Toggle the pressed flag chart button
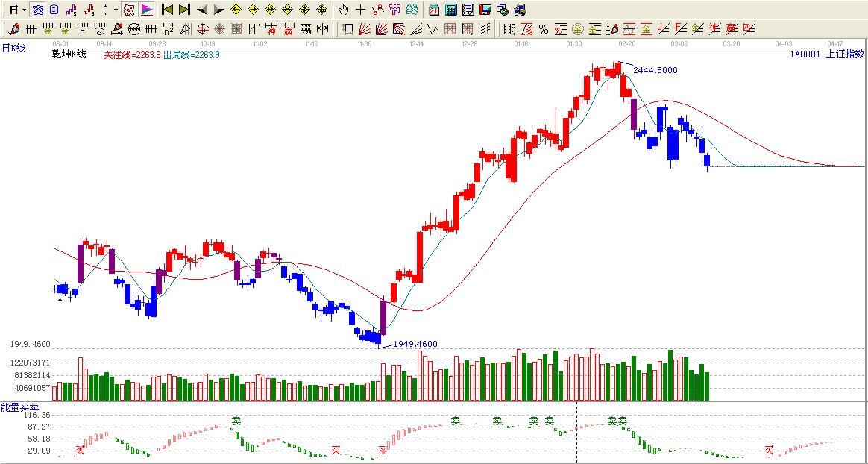Viewport: 868px width, 464px height. point(147,10)
